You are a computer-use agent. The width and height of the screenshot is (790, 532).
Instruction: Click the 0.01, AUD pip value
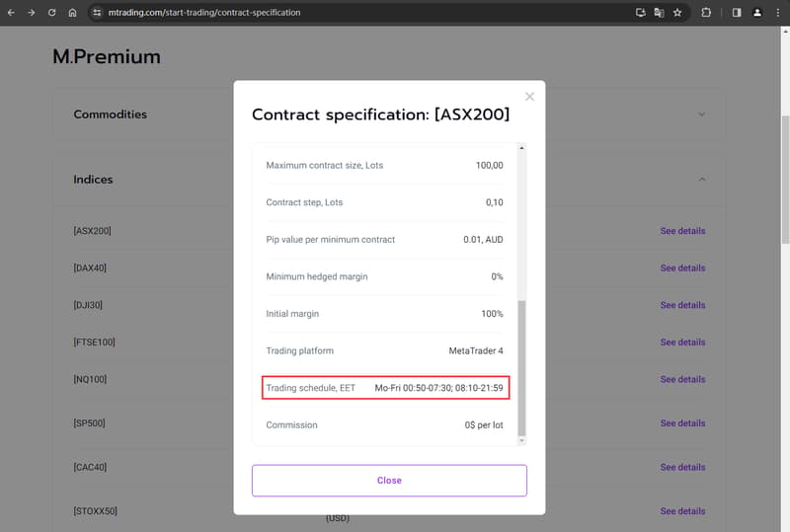click(x=483, y=240)
